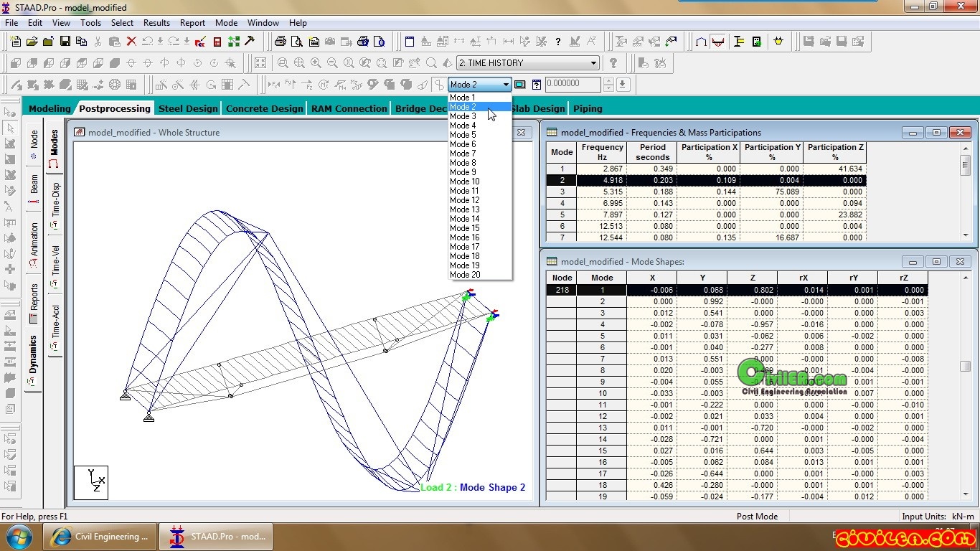Click the red calculator icon

pos(217,42)
